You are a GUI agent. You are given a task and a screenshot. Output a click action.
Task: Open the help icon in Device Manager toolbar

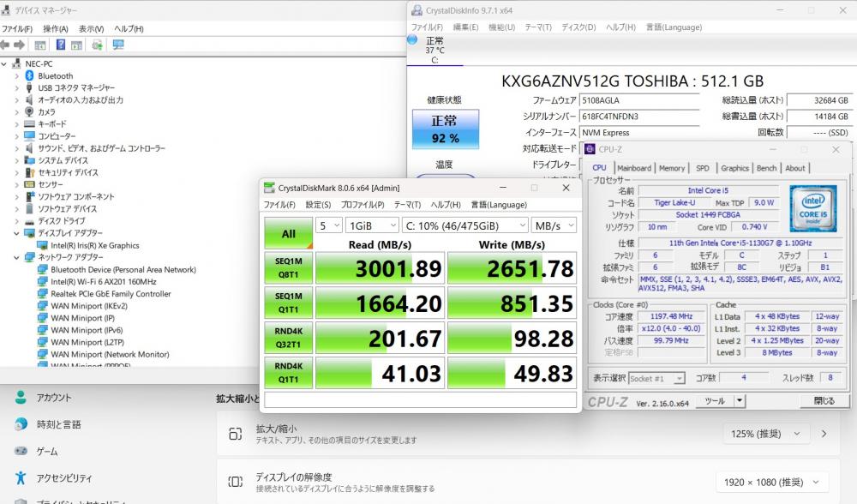[x=61, y=45]
